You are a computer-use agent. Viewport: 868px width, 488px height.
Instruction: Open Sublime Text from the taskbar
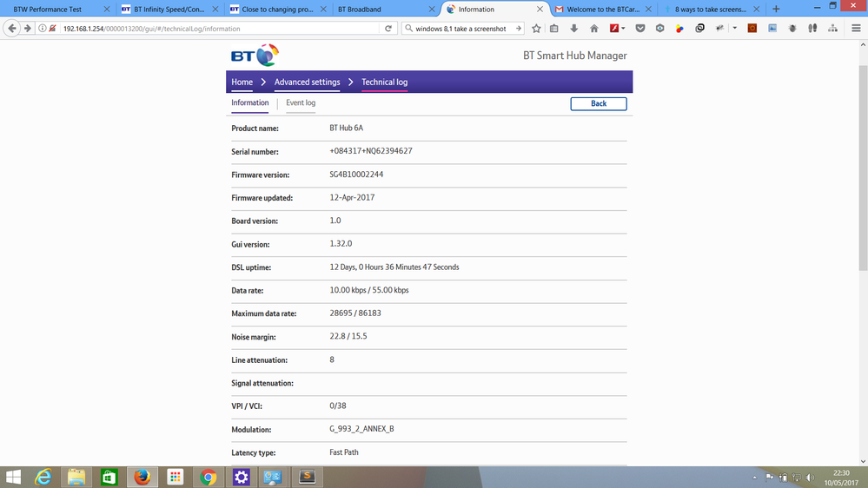(x=308, y=477)
